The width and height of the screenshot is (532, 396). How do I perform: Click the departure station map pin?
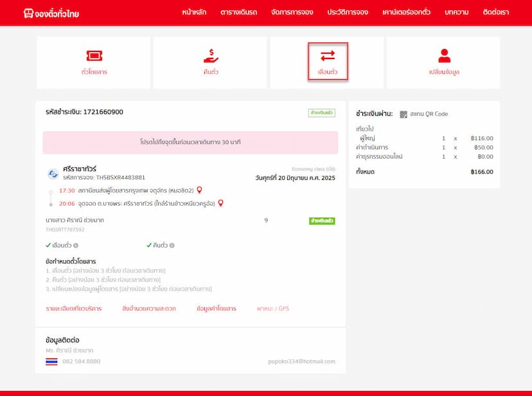[199, 190]
